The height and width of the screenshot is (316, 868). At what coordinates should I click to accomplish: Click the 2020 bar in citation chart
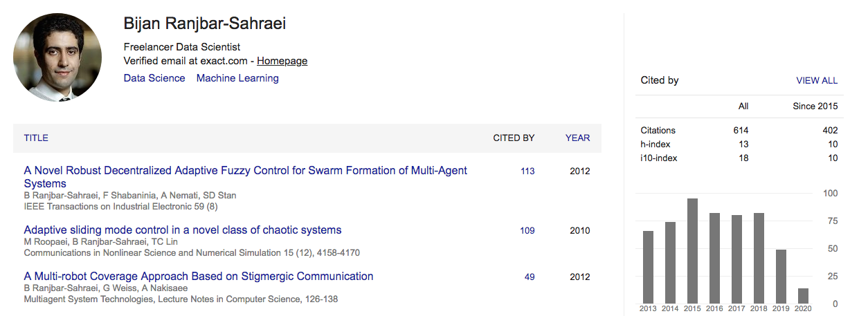[x=803, y=296]
